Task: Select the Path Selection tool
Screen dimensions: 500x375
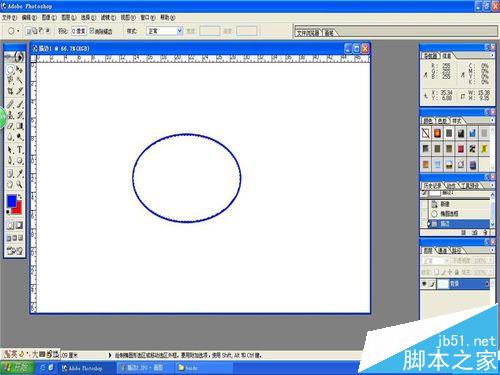Action: [10, 150]
